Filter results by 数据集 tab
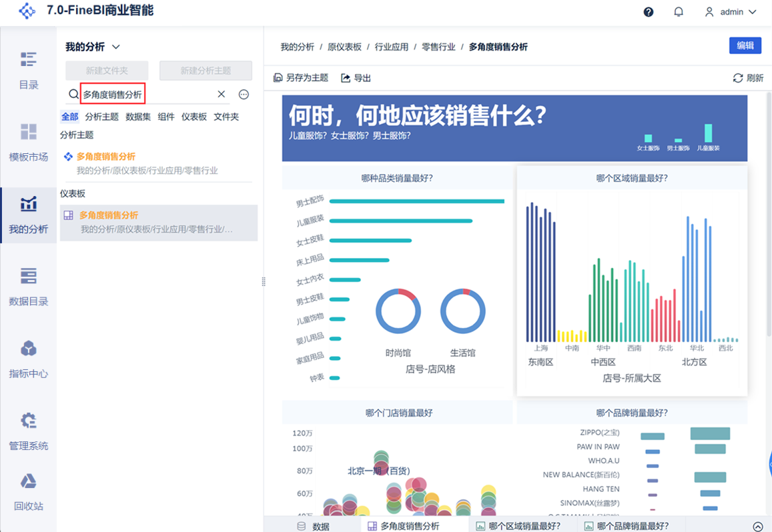 138,117
